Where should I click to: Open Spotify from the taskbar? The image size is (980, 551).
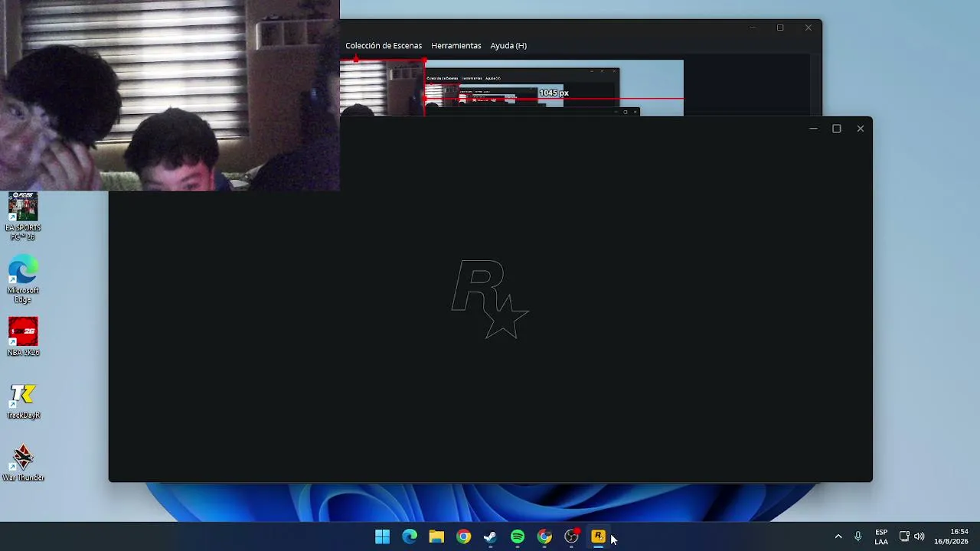click(518, 536)
